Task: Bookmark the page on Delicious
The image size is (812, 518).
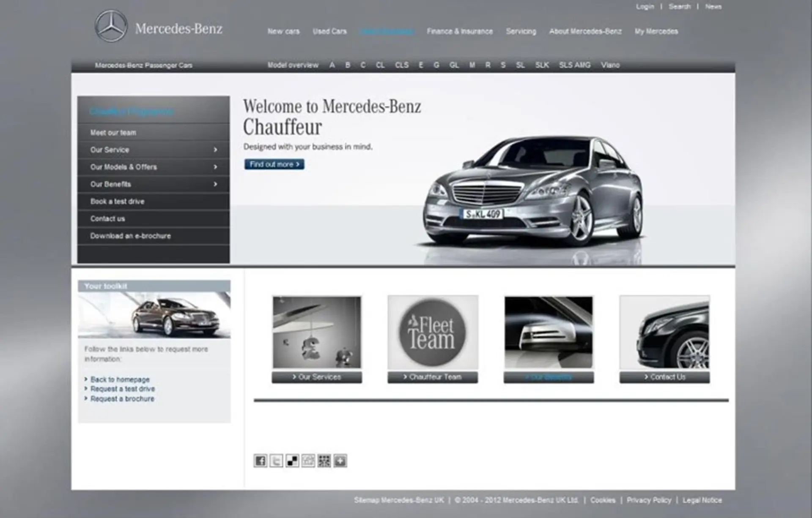Action: coord(293,462)
